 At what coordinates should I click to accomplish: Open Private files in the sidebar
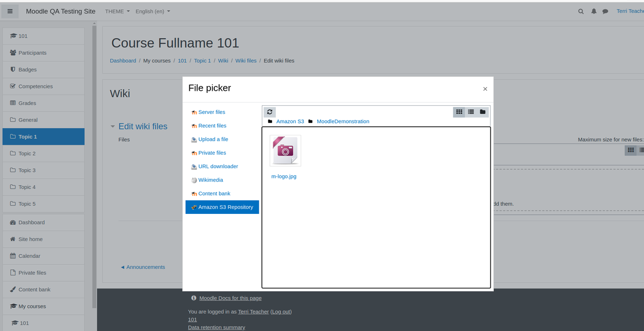pos(43,272)
